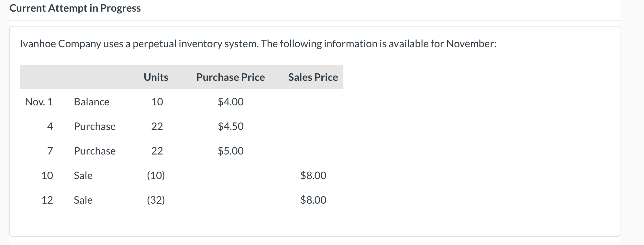The image size is (644, 245).
Task: Click the units value in the $5.00 purchase row
Action: coord(157,151)
